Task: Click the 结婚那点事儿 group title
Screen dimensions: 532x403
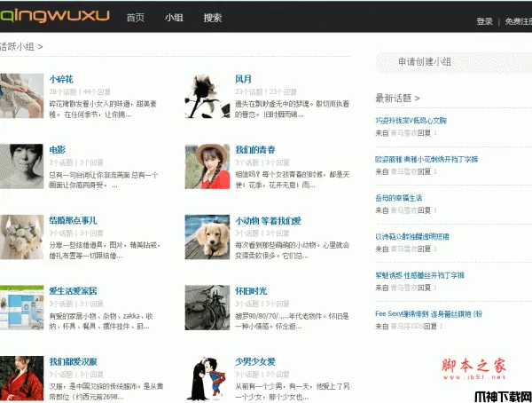Action: click(x=73, y=220)
